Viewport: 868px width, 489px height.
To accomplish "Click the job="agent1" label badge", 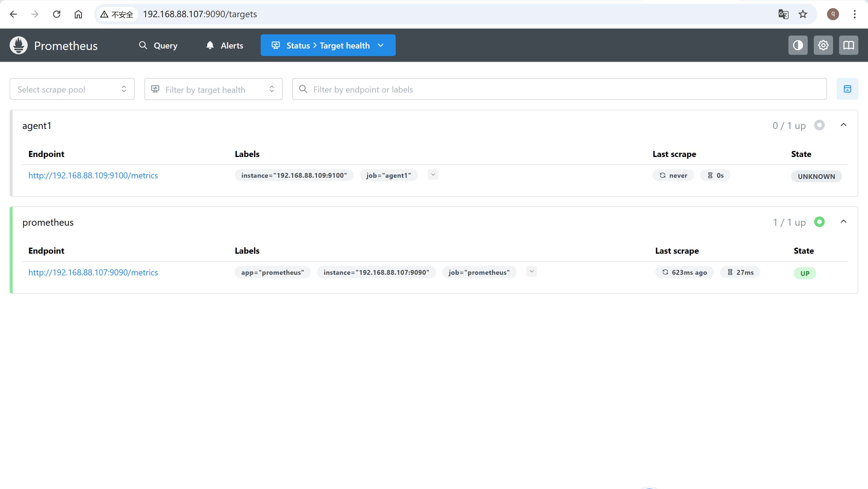I will tap(389, 175).
